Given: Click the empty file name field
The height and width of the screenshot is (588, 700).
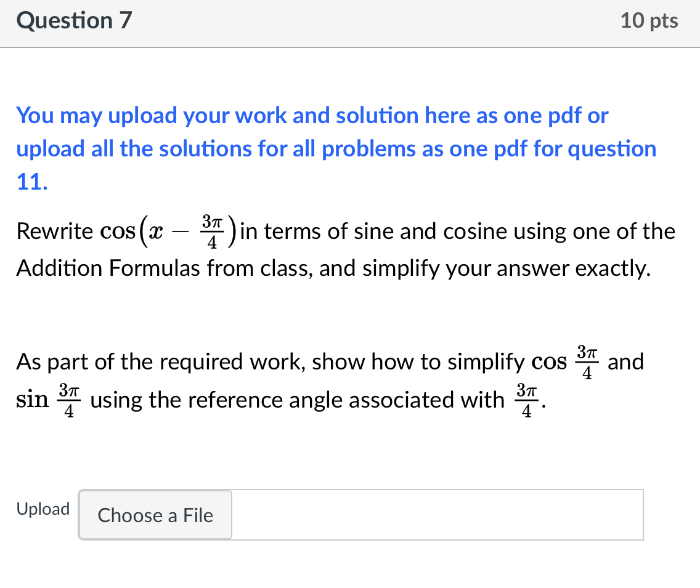Looking at the screenshot, I should (437, 515).
